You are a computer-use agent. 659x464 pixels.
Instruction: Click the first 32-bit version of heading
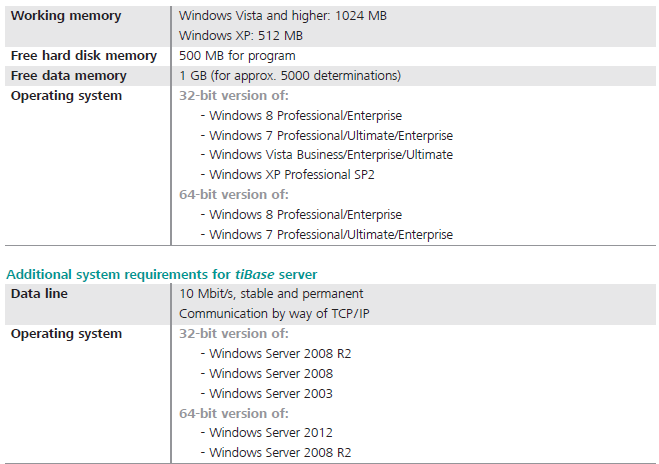[234, 96]
